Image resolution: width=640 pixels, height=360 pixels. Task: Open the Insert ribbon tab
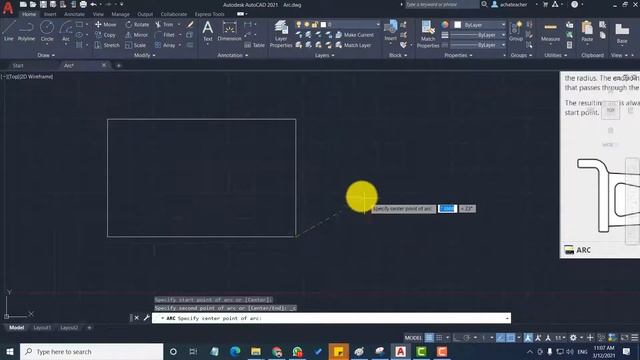(50, 14)
